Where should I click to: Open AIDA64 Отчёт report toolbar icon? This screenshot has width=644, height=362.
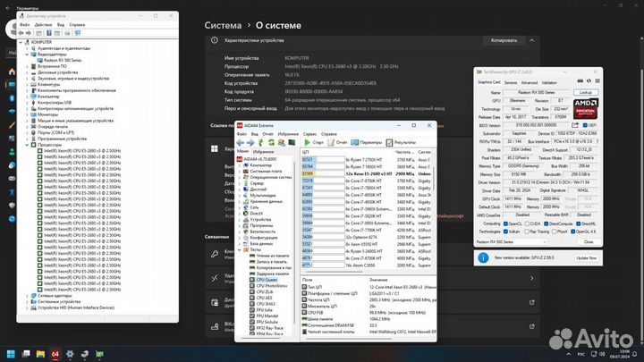coord(331,142)
